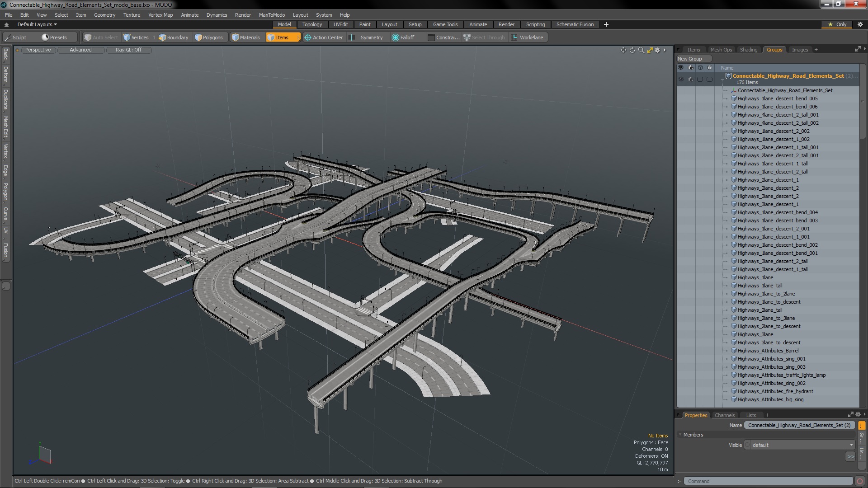Open the Default Layouts dropdown

pos(37,24)
